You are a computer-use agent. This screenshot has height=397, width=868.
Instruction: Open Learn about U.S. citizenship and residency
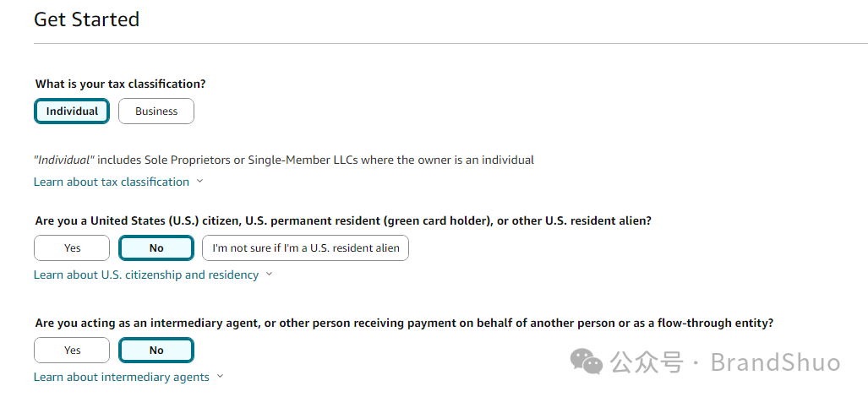[x=146, y=275]
